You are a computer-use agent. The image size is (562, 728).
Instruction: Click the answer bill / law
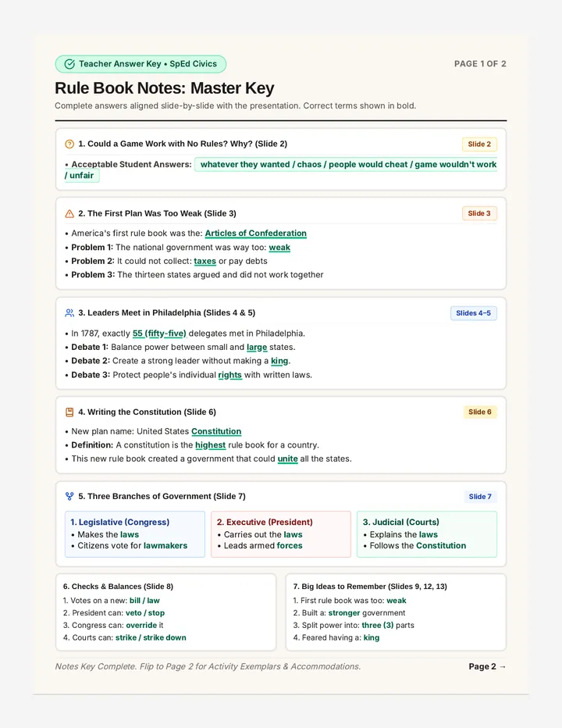[x=144, y=601]
